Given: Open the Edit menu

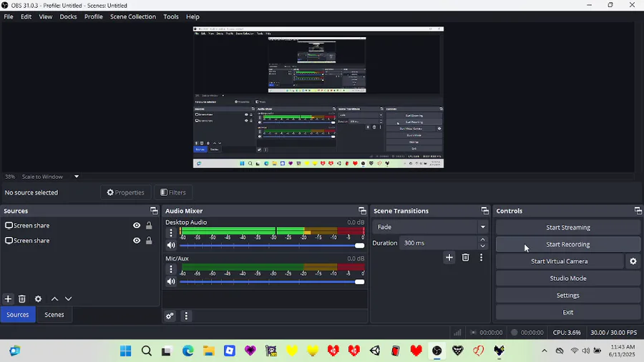Looking at the screenshot, I should click(x=26, y=17).
